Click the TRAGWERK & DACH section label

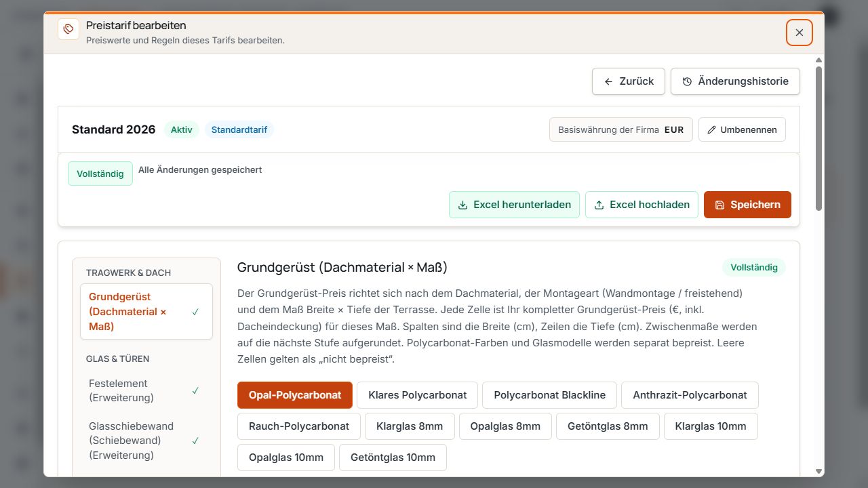point(128,272)
